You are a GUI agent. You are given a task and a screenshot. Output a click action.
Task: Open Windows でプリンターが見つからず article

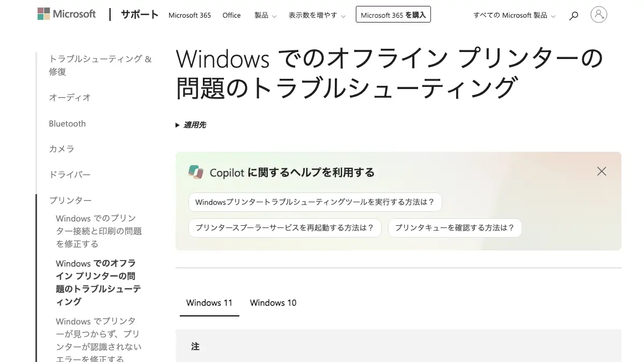(x=99, y=341)
